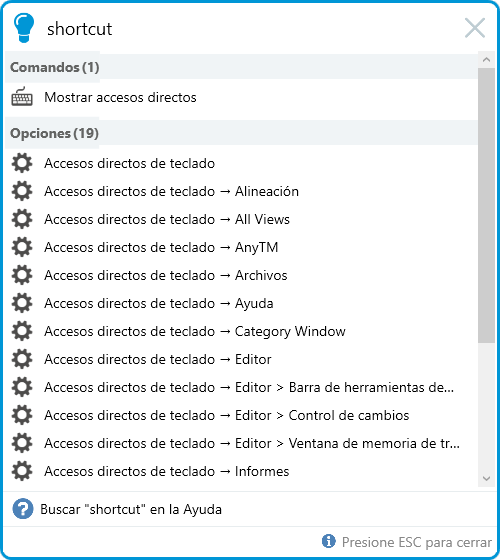Click the search field containing "shortcut"
Image resolution: width=500 pixels, height=560 pixels.
[250, 29]
